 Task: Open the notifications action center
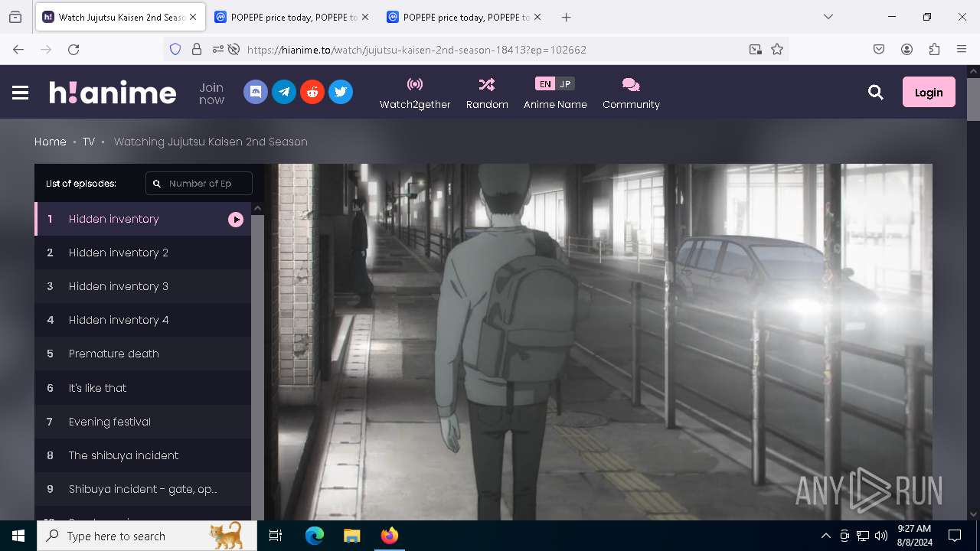tap(955, 536)
